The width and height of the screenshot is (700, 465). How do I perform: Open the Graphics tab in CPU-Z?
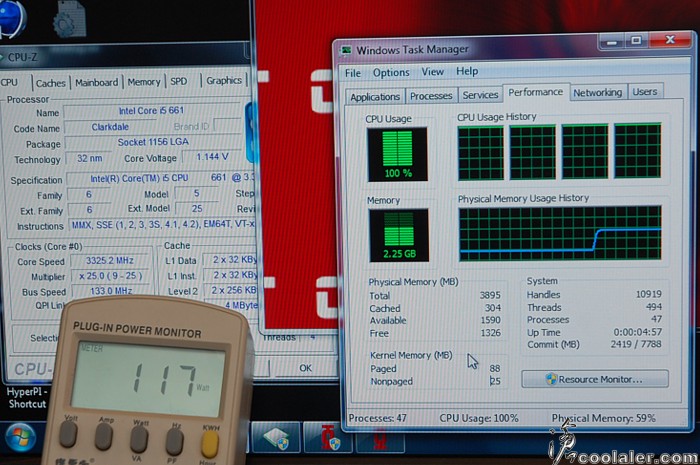[x=224, y=80]
